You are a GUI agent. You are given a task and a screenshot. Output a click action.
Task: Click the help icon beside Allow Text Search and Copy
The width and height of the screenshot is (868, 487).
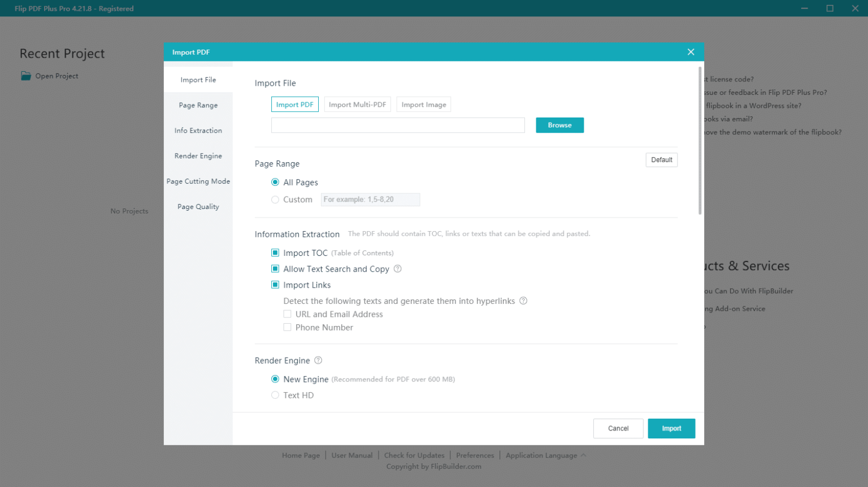[398, 269]
